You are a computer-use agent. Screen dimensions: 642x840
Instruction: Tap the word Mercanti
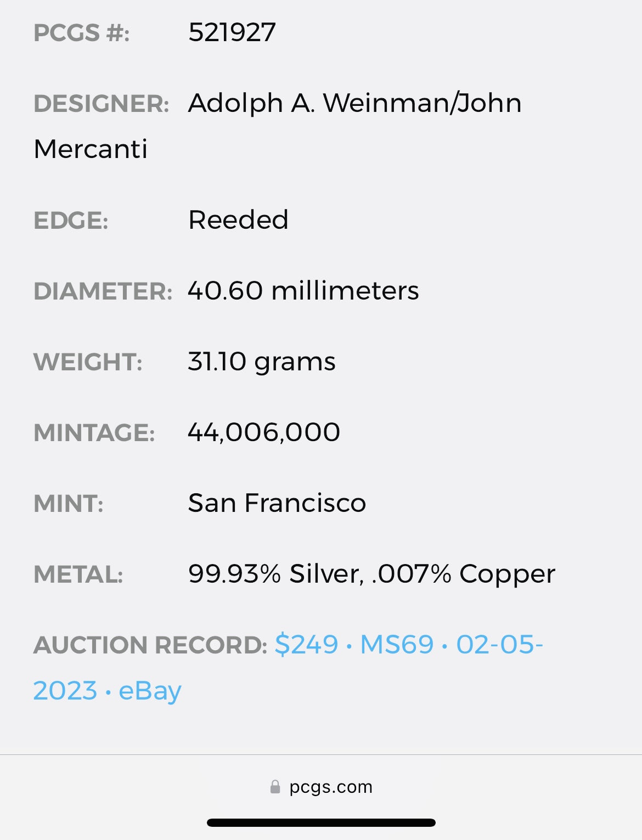point(91,149)
